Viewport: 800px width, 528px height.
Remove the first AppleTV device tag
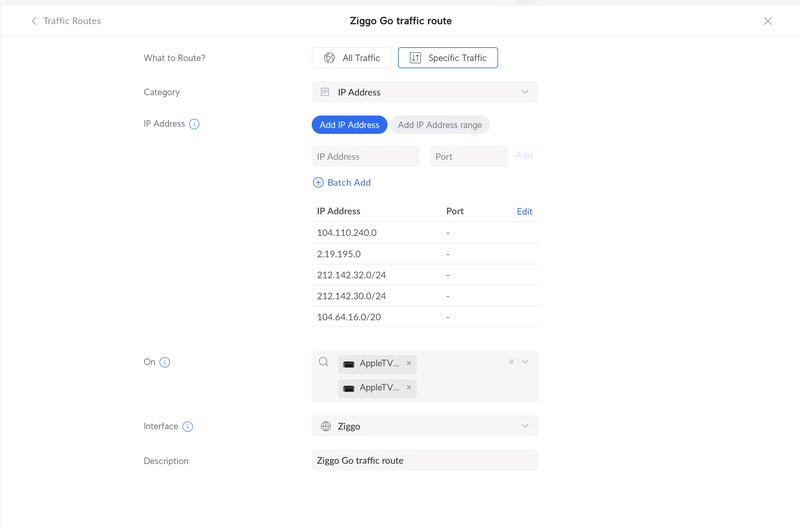pos(409,363)
